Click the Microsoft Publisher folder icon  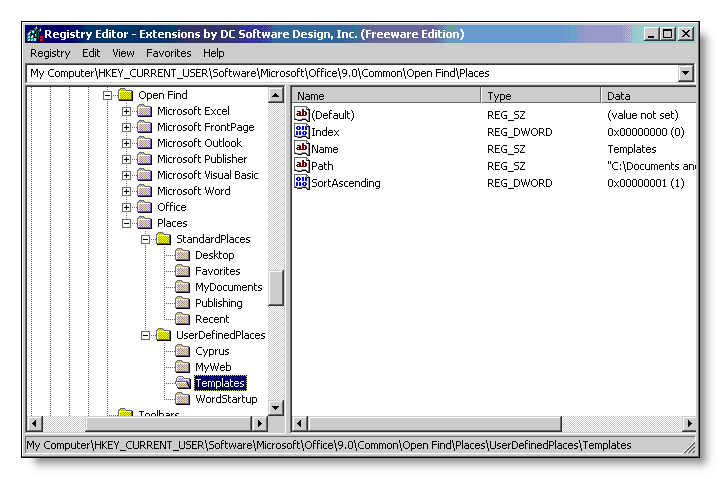(x=144, y=159)
